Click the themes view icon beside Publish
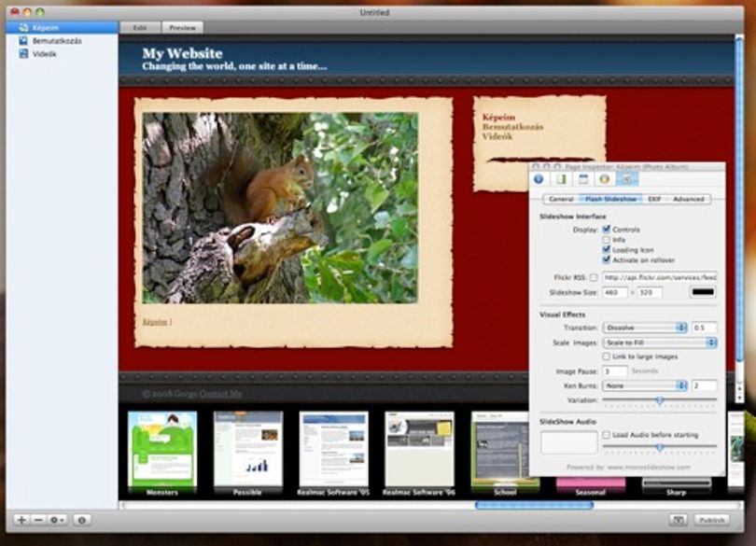 pyautogui.click(x=679, y=520)
